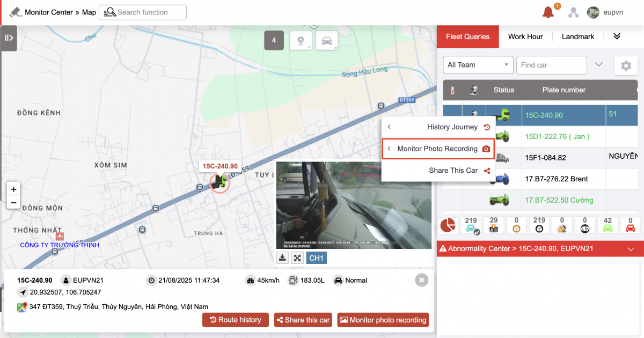Viewport: 644px width, 338px height.
Task: Select plate 17.B7-276.22 Brent row
Action: click(x=557, y=179)
